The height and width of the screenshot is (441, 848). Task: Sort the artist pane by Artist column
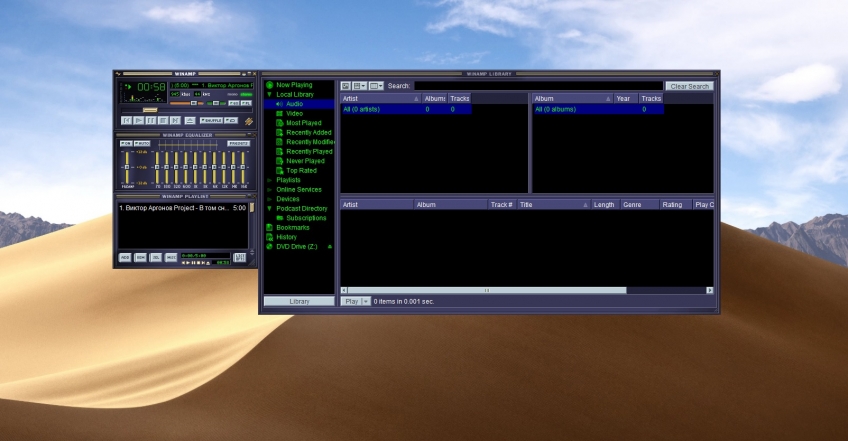[x=381, y=98]
